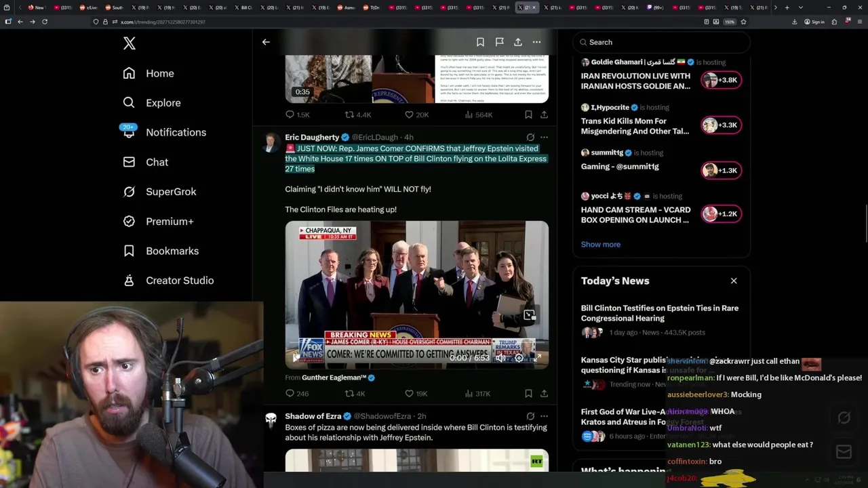This screenshot has width=868, height=488.
Task: Repost the post with 4.4K reposts
Action: coord(357,115)
